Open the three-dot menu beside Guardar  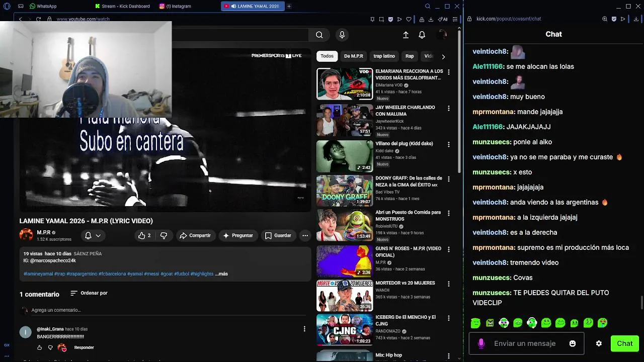(305, 235)
